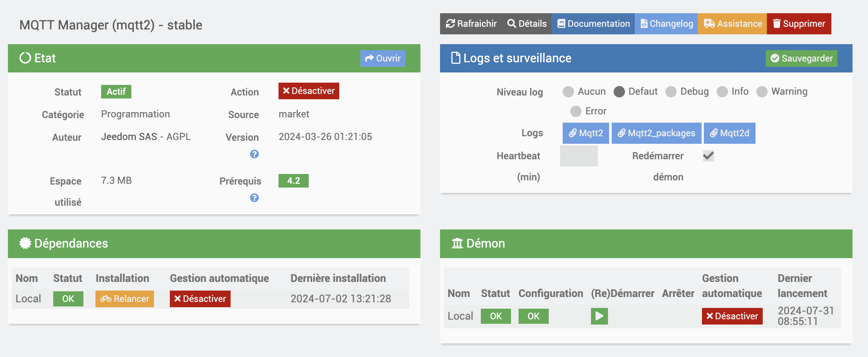Screen dimensions: 868x357
Task: Click the Rafraichir refresh button
Action: [x=471, y=24]
